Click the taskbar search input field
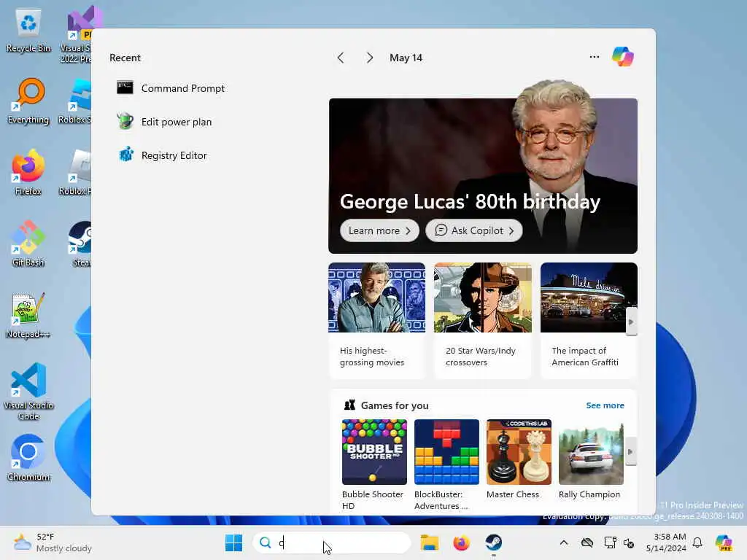 [x=332, y=542]
